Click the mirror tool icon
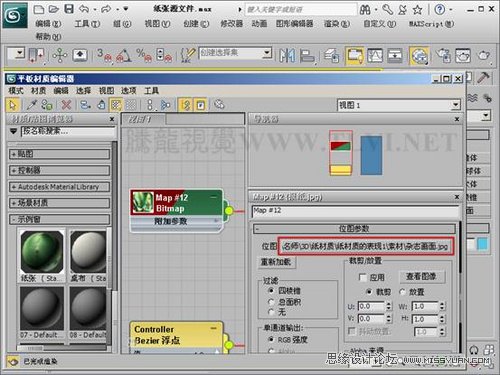500x375 pixels. 287,55
